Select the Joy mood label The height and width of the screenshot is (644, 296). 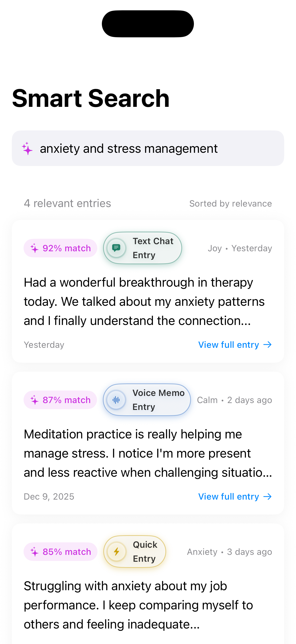pyautogui.click(x=215, y=248)
